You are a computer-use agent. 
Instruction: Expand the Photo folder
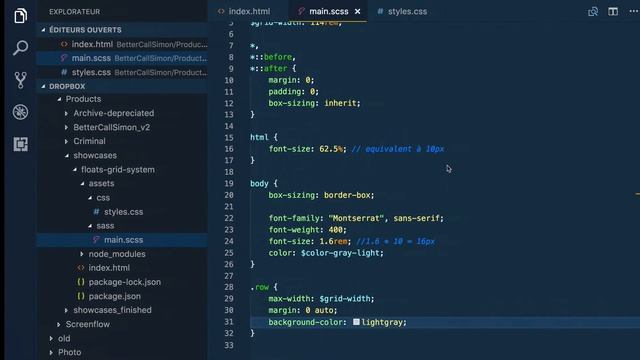click(x=51, y=352)
